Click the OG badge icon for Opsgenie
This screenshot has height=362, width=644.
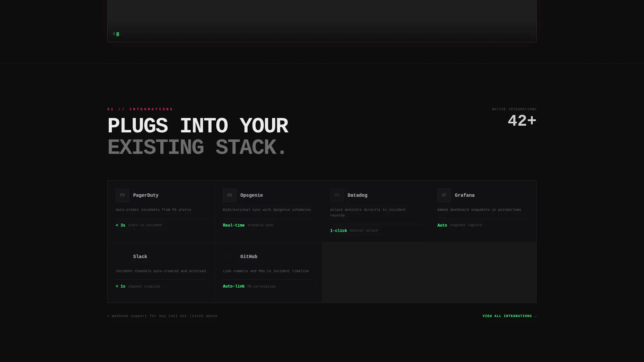click(x=230, y=195)
